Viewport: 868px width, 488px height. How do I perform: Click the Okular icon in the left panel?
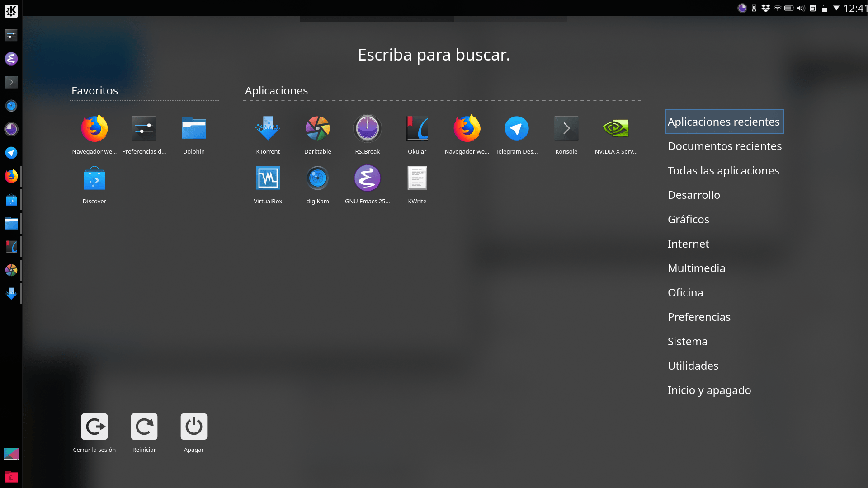coord(11,247)
